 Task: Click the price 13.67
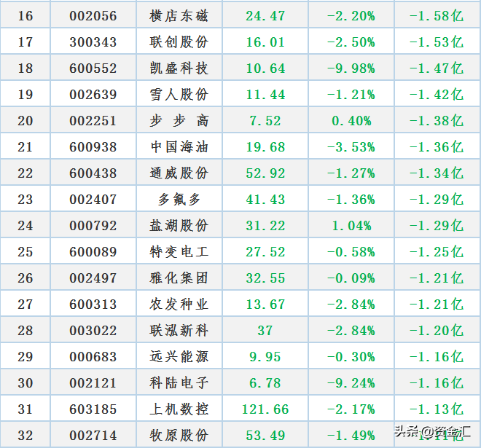click(x=265, y=304)
